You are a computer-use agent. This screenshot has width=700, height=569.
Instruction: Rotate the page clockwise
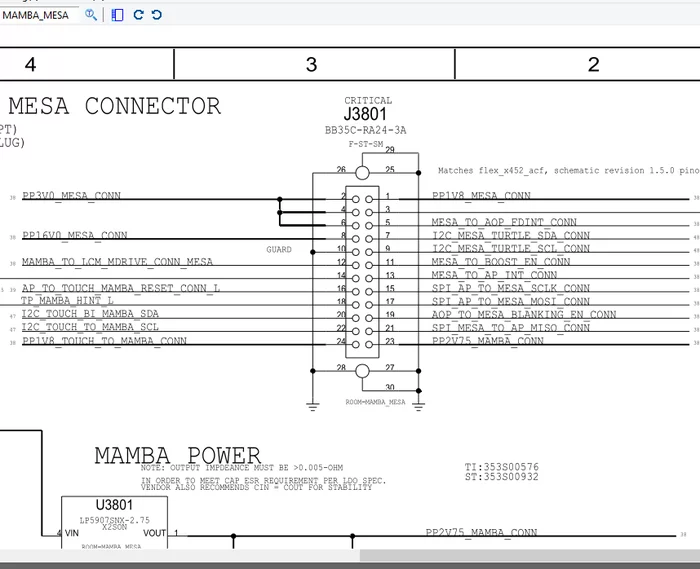[138, 15]
